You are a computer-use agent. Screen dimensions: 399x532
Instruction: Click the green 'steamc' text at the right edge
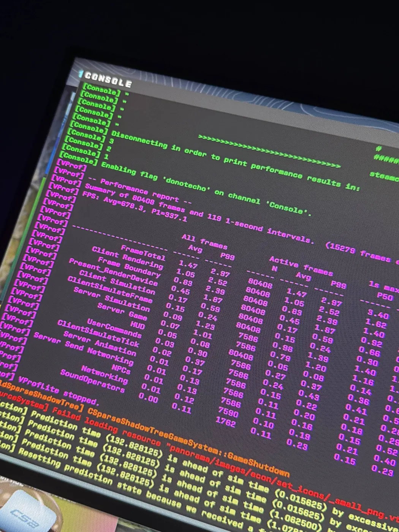[x=384, y=176]
